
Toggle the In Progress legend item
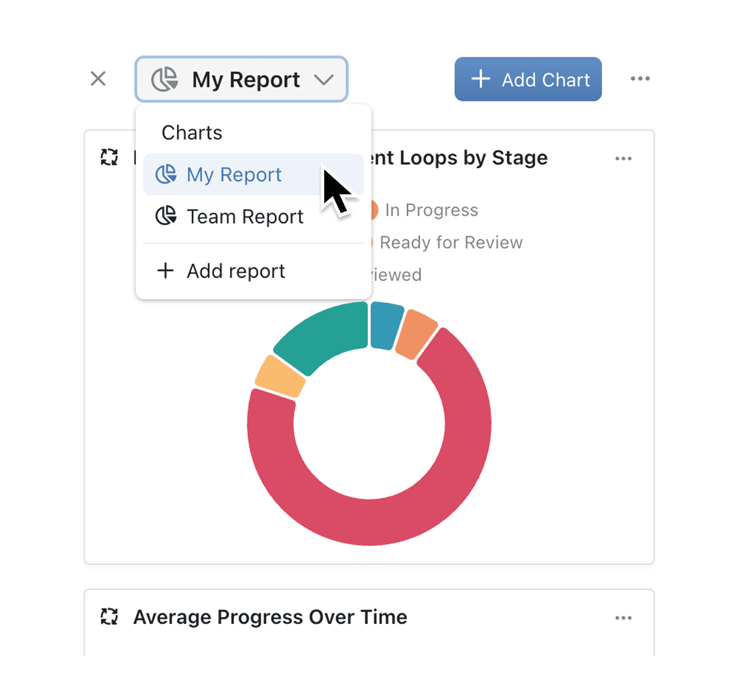pyautogui.click(x=431, y=210)
